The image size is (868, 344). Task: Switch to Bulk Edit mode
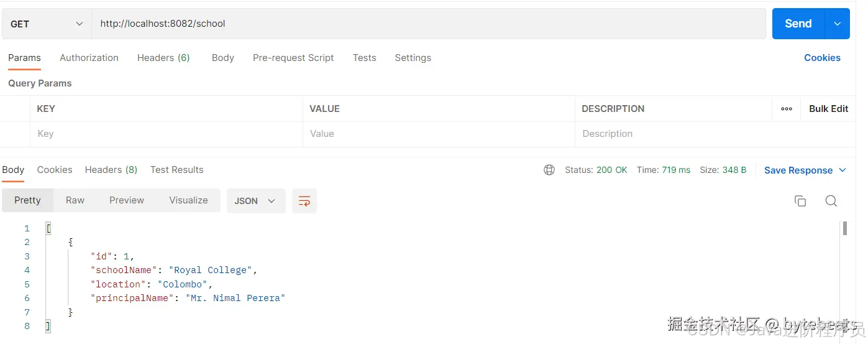[828, 109]
